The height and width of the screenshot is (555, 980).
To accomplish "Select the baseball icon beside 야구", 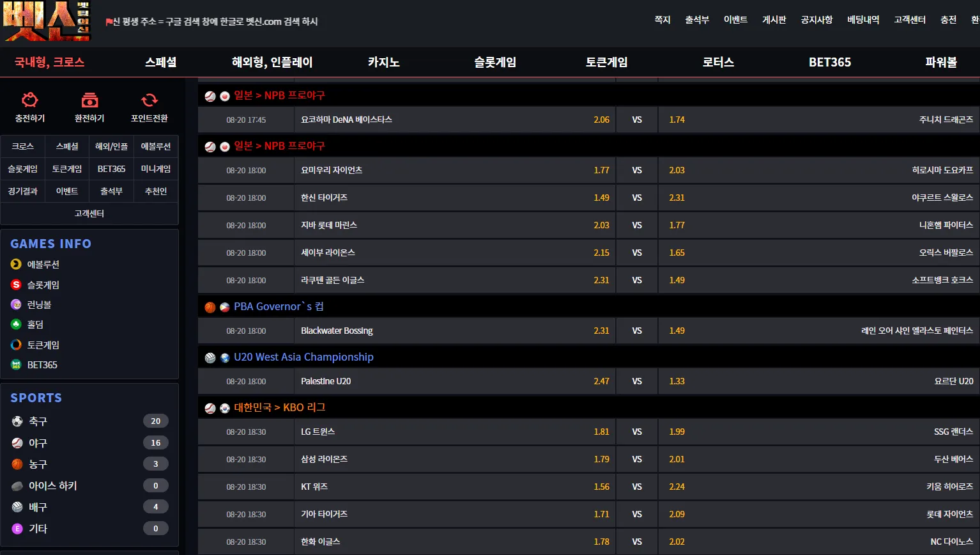I will (x=17, y=442).
